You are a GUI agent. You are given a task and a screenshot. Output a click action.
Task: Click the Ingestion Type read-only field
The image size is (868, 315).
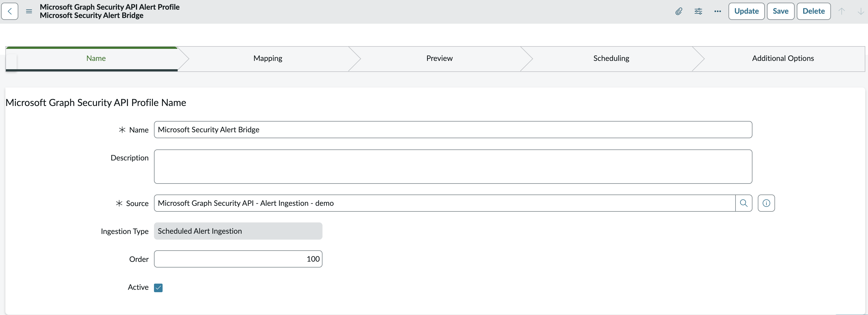click(x=238, y=231)
